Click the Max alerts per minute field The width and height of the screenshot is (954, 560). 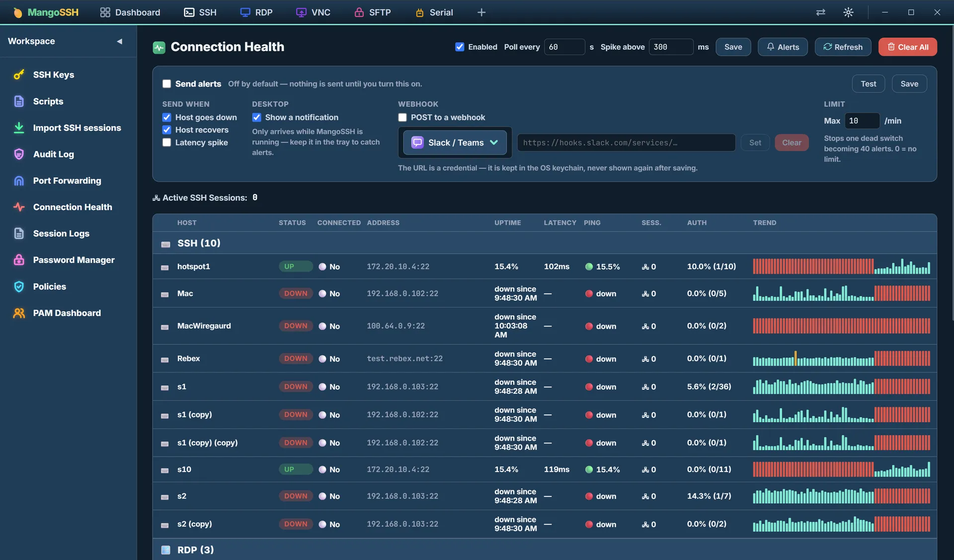862,121
